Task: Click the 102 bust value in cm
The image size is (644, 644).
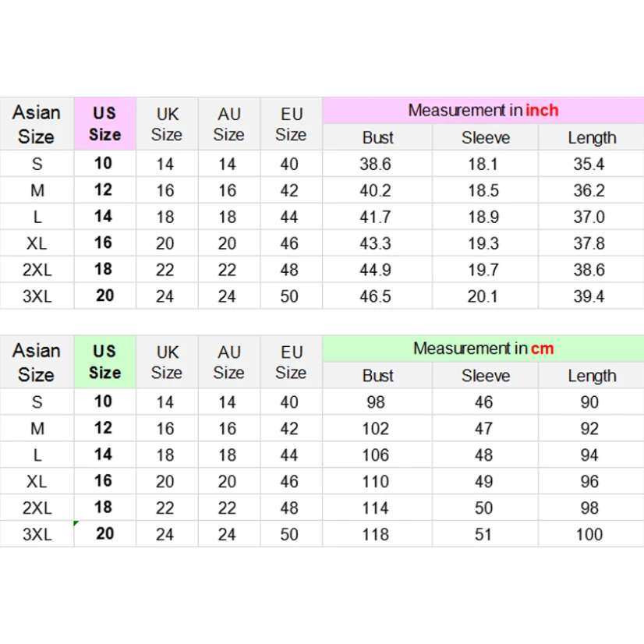Action: pos(376,429)
